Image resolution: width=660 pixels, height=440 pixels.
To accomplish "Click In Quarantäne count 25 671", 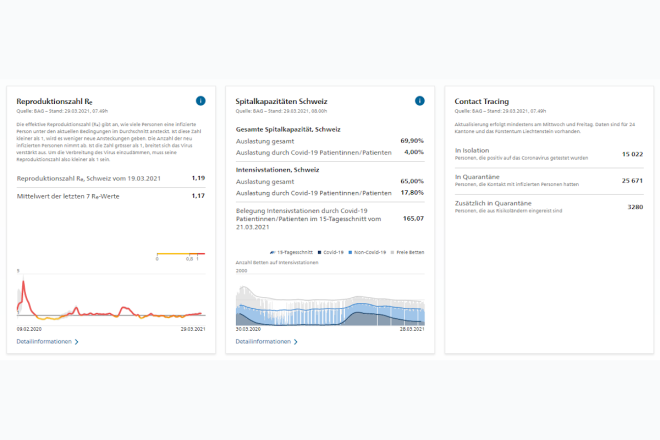I will tap(633, 181).
